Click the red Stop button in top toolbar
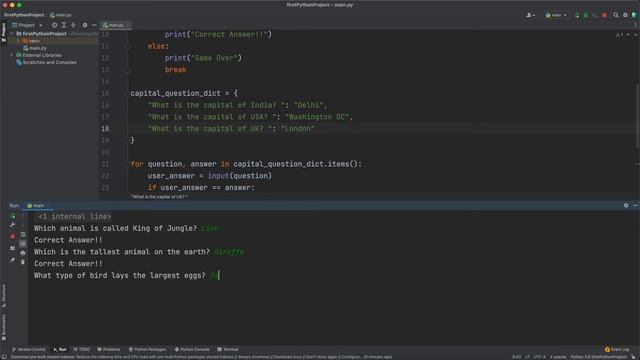The image size is (640, 360). point(604,15)
